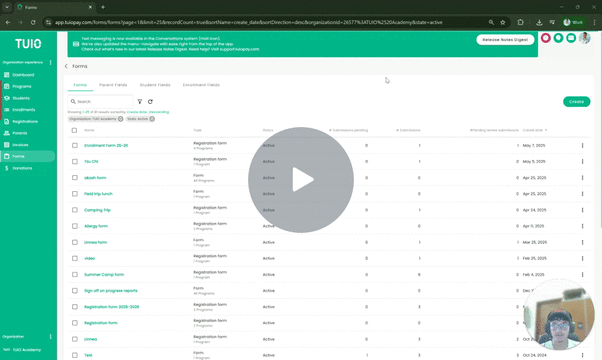Open Chrome profile Work button
Viewport: 602px width, 360px height.
(573, 22)
